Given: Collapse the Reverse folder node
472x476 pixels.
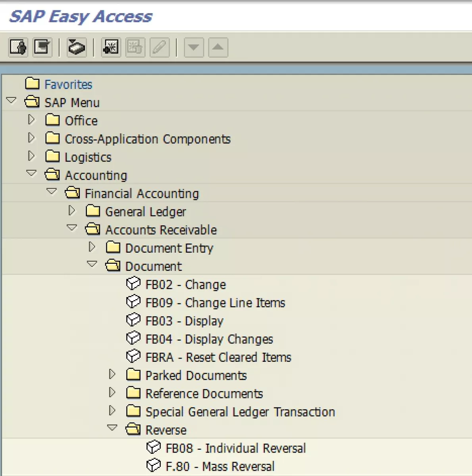Looking at the screenshot, I should 112,428.
